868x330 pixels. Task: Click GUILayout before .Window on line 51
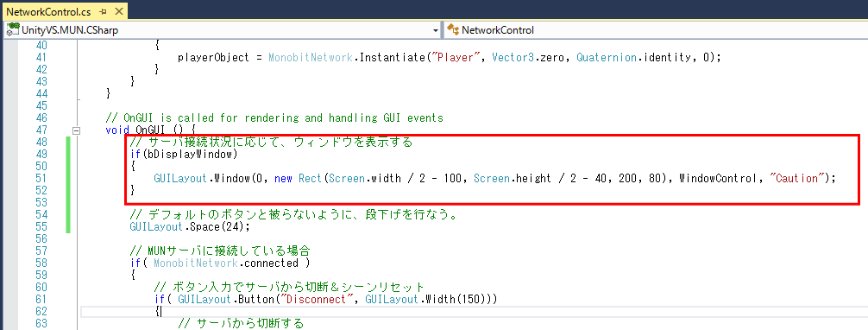coord(181,179)
